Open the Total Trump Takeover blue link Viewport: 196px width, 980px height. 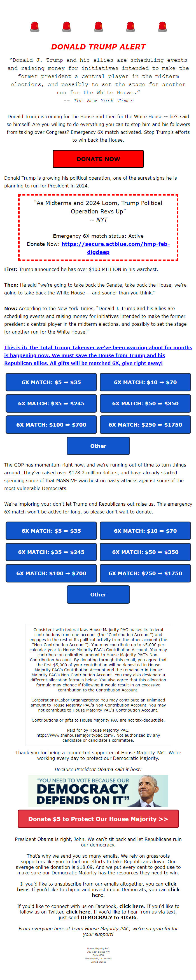click(x=98, y=355)
